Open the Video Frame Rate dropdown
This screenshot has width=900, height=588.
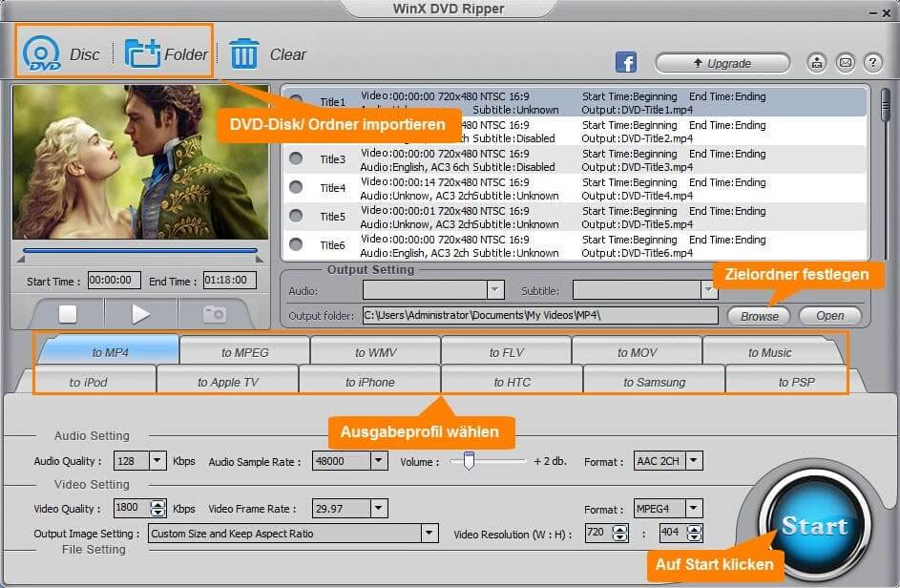tap(379, 508)
